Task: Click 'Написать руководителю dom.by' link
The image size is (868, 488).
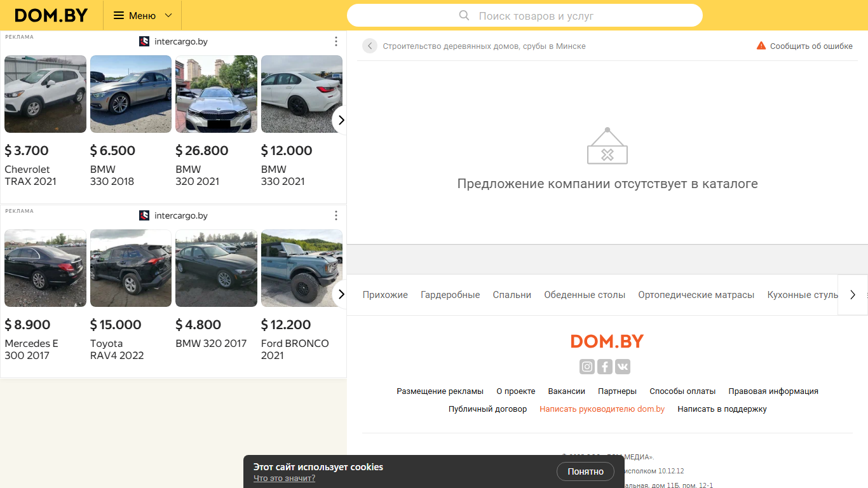Action: (x=602, y=409)
